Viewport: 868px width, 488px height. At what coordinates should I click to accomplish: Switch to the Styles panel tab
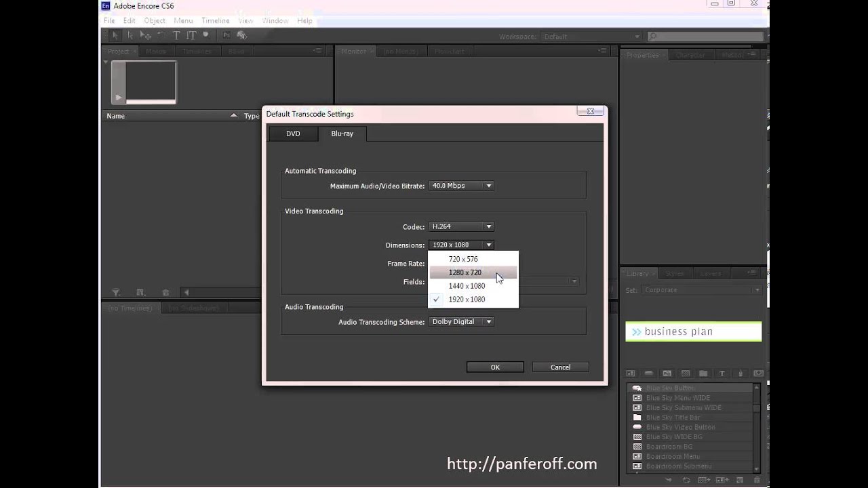(675, 273)
